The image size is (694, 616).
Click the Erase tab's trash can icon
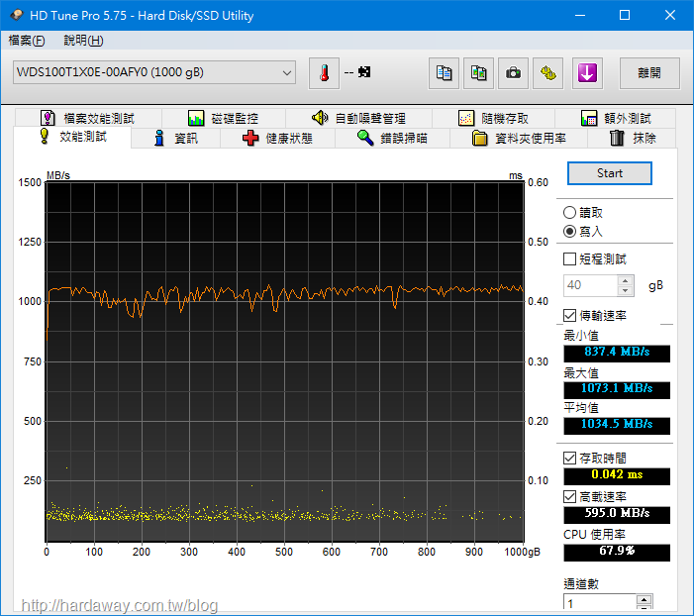tap(617, 138)
